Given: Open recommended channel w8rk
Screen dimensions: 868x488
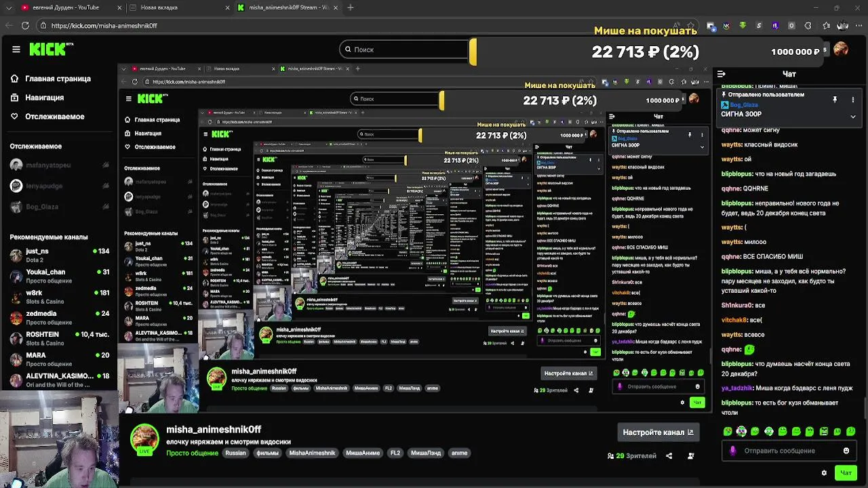Looking at the screenshot, I should [x=59, y=297].
